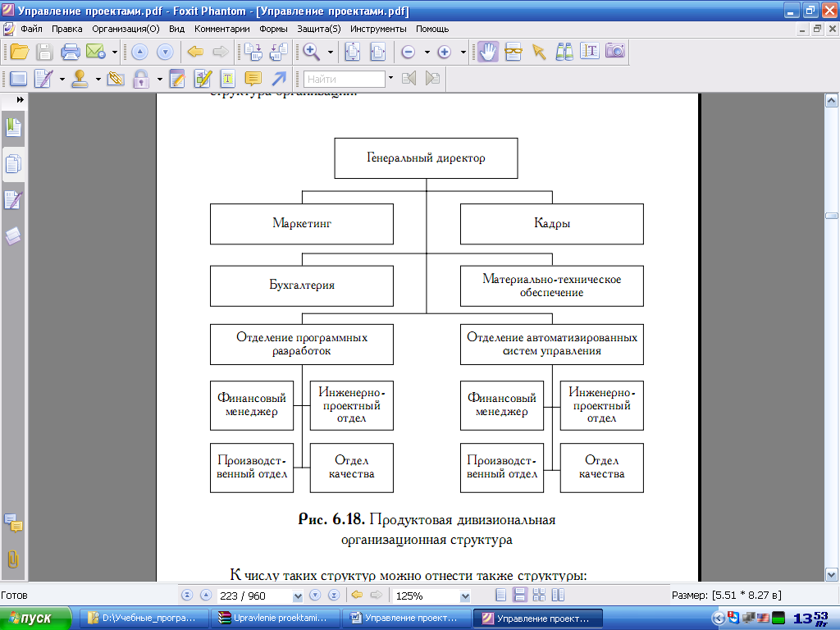This screenshot has width=840, height=630.
Task: Open the zoom-in dropdown arrow
Action: pos(463,52)
